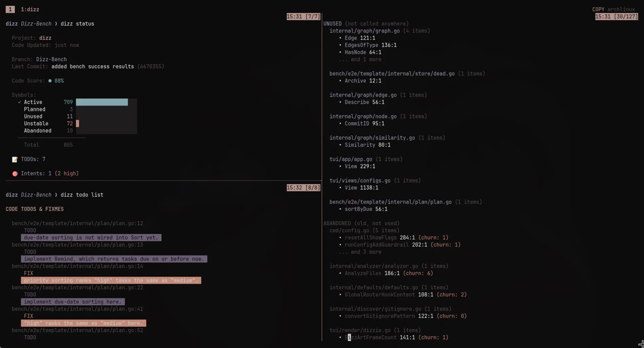Click the 'Archive 12:1' entry
644x348 pixels.
pos(363,81)
